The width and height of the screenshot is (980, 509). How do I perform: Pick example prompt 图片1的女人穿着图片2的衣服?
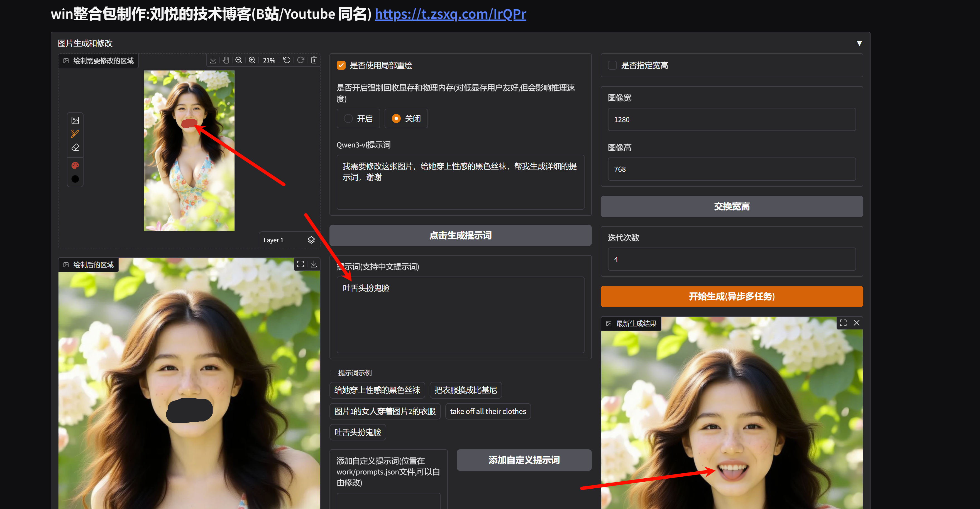click(385, 411)
